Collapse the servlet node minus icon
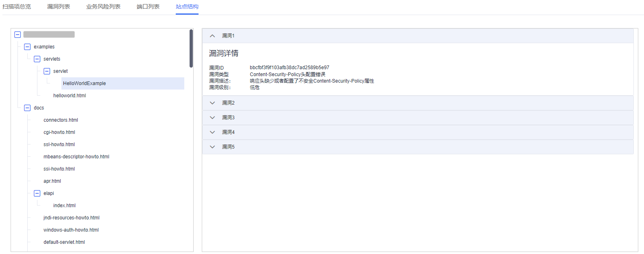 point(47,71)
